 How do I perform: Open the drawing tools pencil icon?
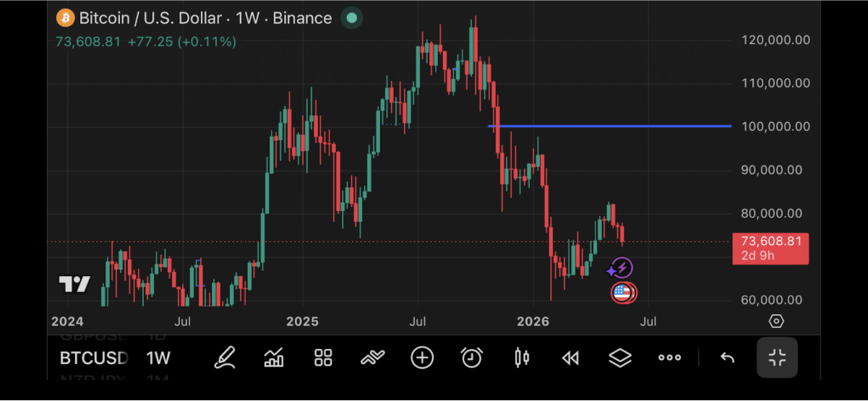225,357
